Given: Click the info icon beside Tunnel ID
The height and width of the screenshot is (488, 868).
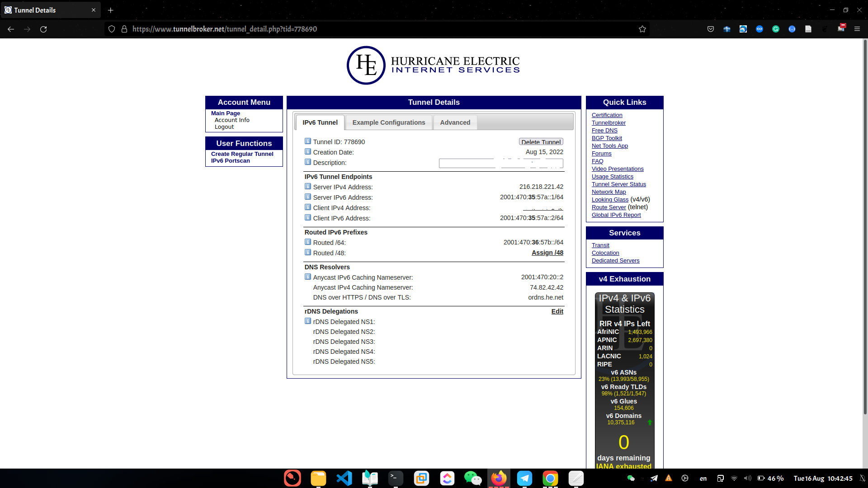Looking at the screenshot, I should pos(308,141).
